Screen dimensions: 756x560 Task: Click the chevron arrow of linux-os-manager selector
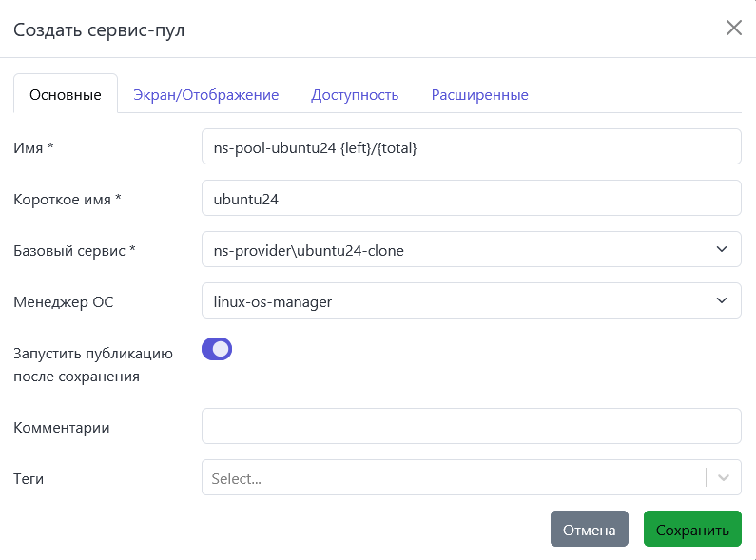click(x=720, y=301)
